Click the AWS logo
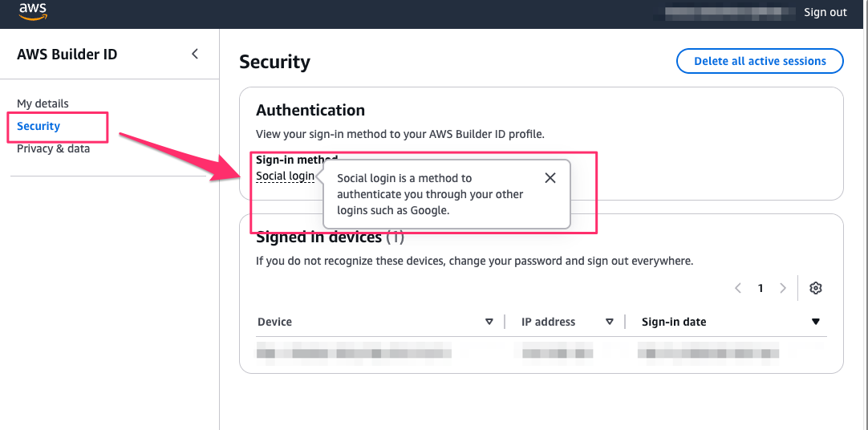The height and width of the screenshot is (430, 868). (x=33, y=10)
